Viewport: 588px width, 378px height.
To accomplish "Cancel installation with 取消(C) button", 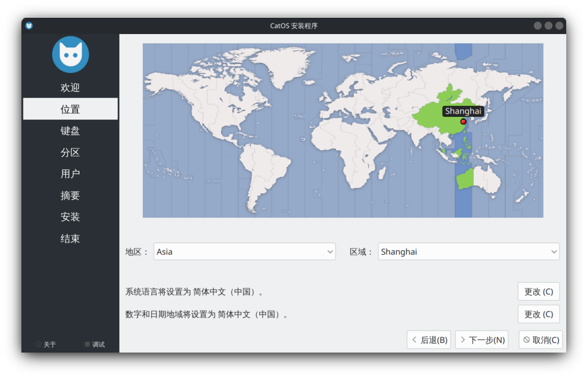I will [x=540, y=340].
